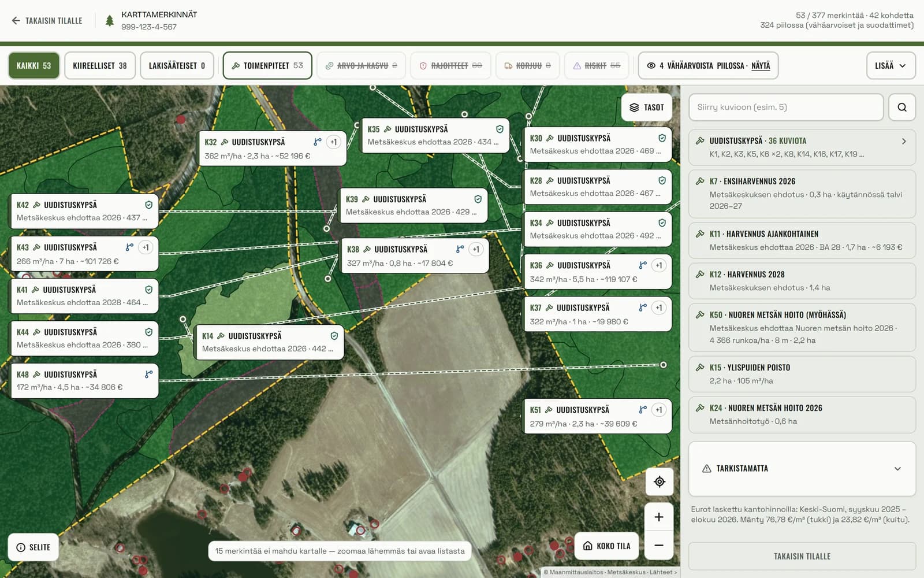Zoom in with the plus button
This screenshot has height=578, width=924.
[x=659, y=517]
